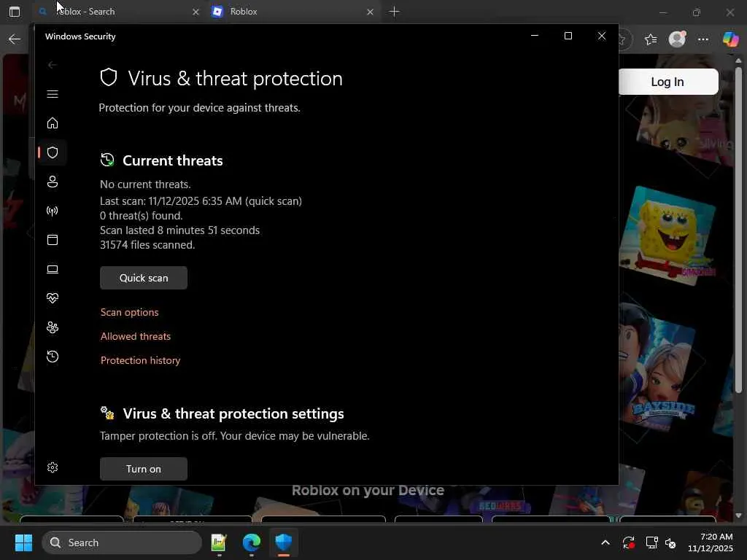Click '31574 files scanned.' text
The image size is (747, 560).
point(147,245)
